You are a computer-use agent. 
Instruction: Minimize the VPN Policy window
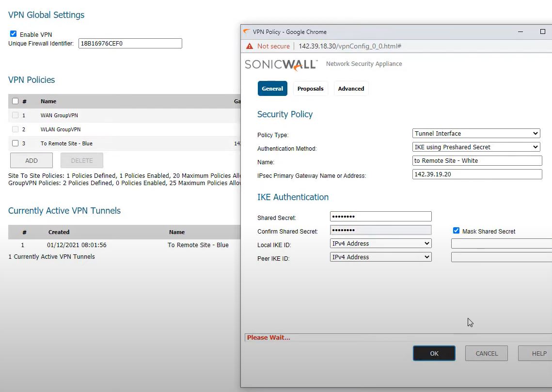point(520,31)
